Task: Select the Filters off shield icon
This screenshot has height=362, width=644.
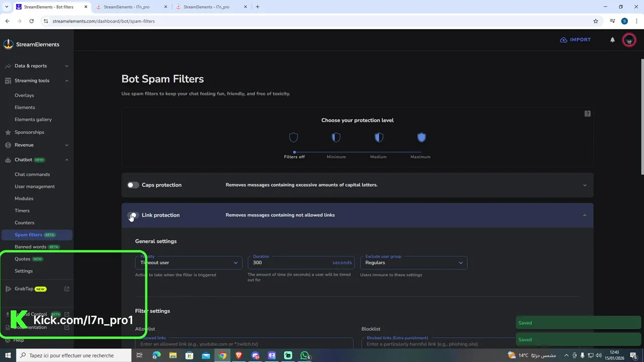Action: coord(293,137)
